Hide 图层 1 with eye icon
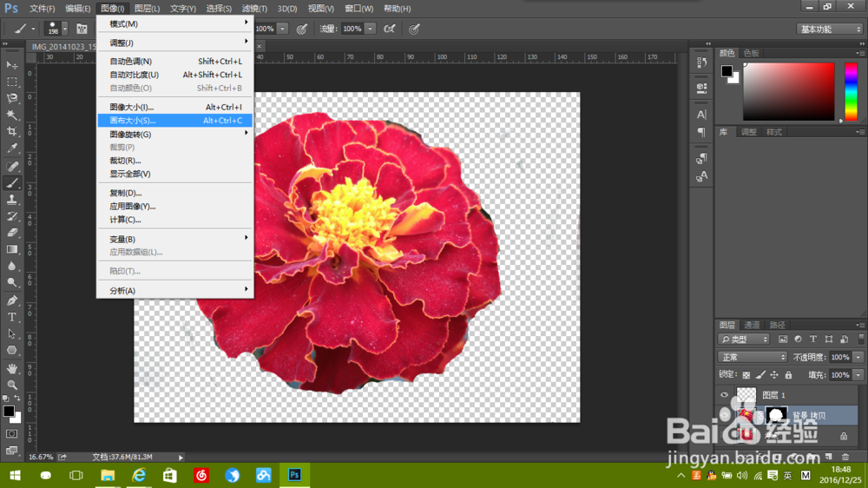The height and width of the screenshot is (488, 868). click(726, 395)
